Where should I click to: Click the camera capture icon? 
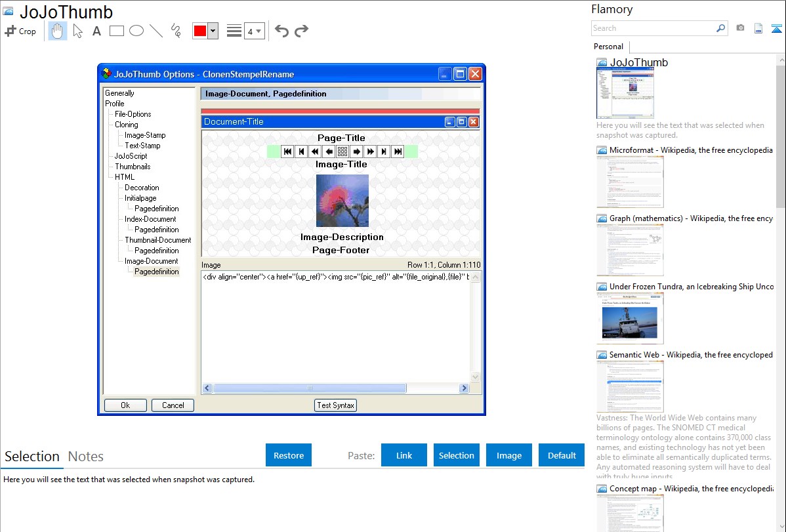[740, 28]
